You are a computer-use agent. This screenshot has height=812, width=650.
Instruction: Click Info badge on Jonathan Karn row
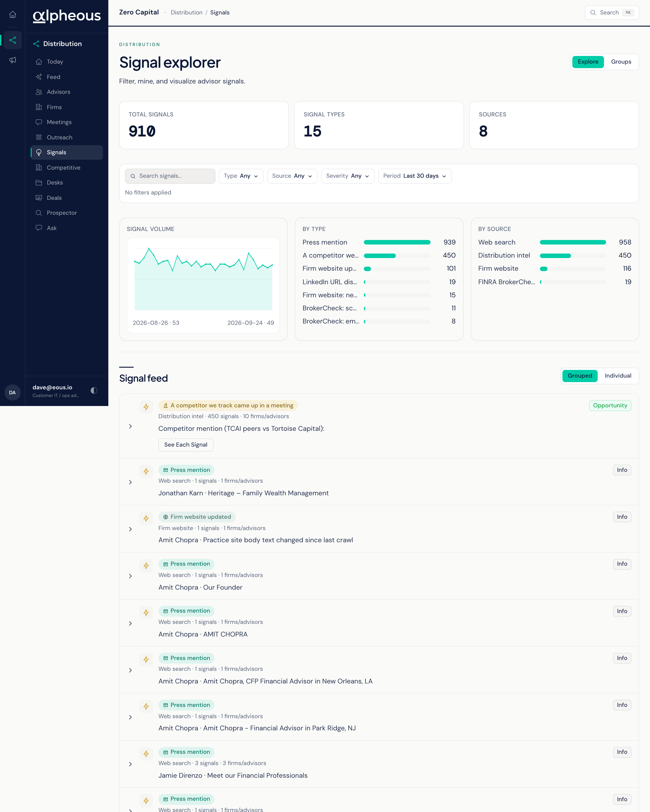click(x=622, y=470)
